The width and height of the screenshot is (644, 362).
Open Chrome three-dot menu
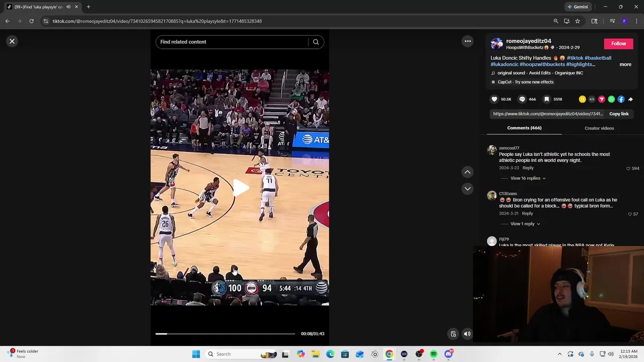[636, 21]
